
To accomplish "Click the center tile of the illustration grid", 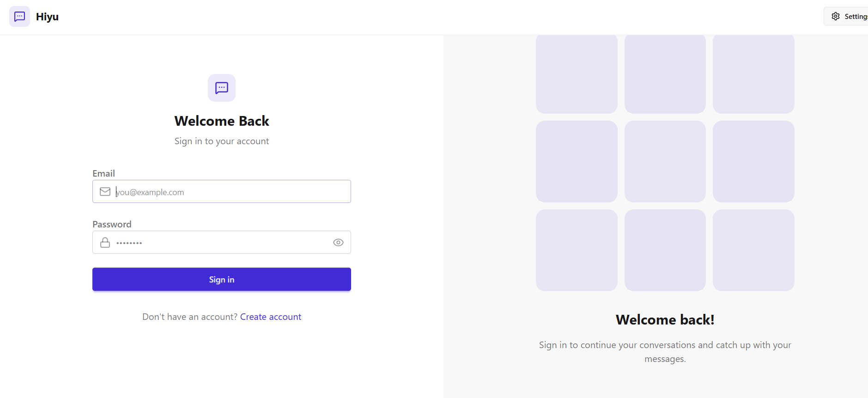I will 665,161.
